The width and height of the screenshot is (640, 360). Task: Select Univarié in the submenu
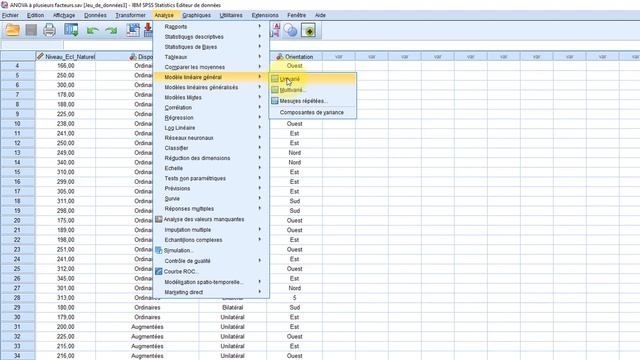point(312,79)
